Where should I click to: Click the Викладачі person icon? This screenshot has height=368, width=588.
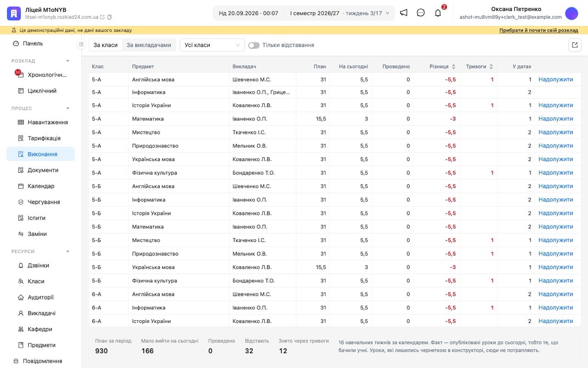(21, 313)
